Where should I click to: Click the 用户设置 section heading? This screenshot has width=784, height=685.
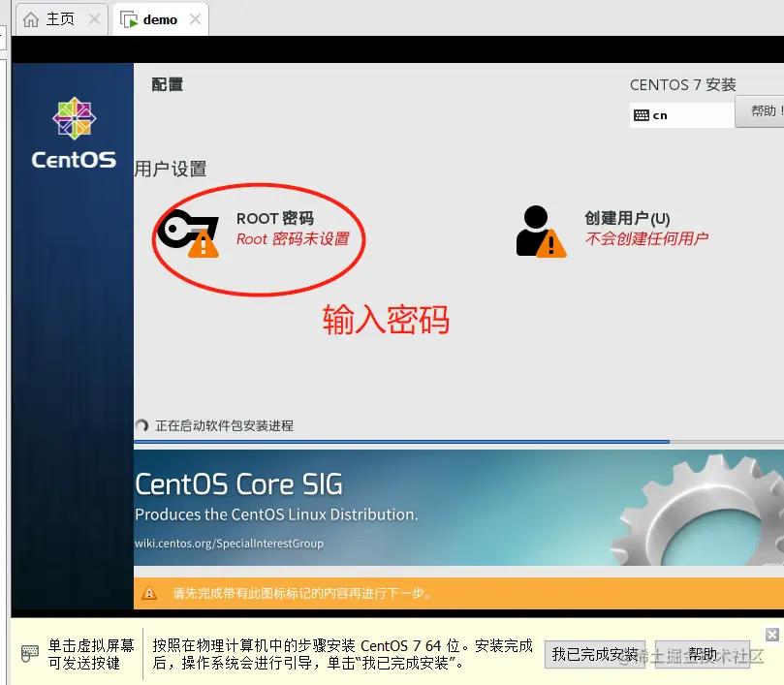171,169
